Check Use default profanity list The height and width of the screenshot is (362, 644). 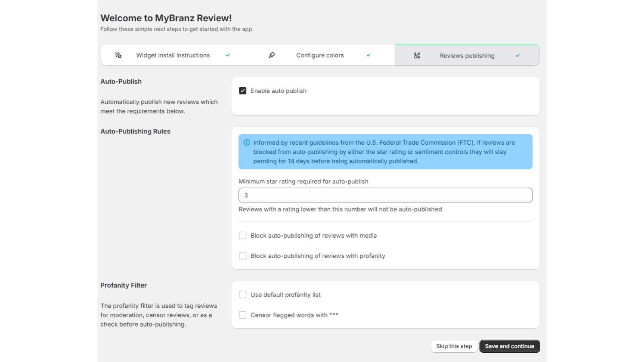click(243, 295)
